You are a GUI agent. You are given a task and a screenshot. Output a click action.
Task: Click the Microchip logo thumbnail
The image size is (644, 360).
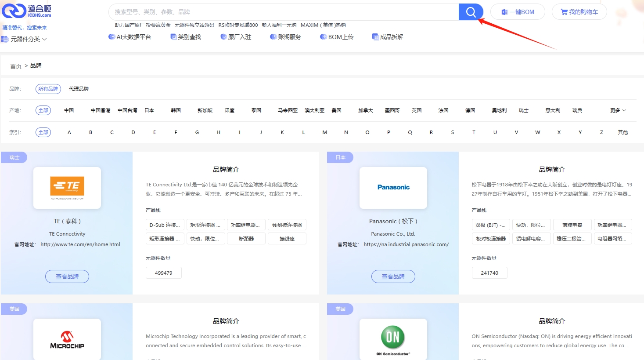point(67,339)
